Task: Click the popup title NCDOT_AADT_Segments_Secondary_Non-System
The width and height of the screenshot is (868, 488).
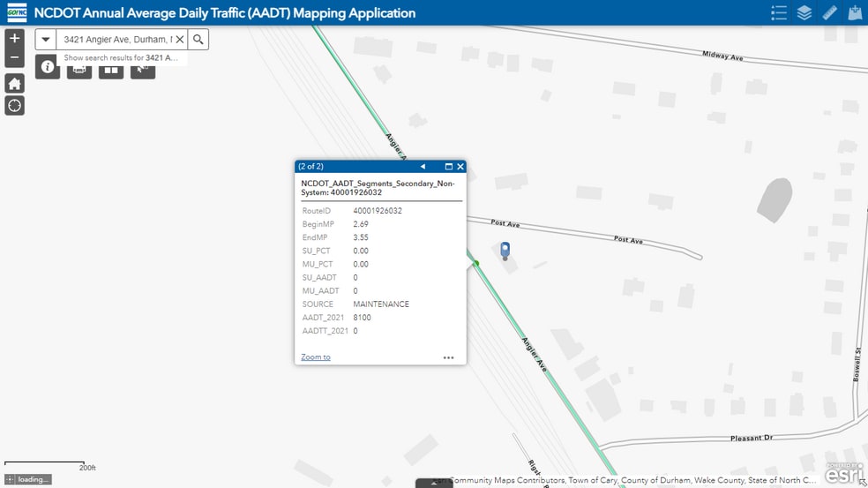Action: tap(378, 188)
